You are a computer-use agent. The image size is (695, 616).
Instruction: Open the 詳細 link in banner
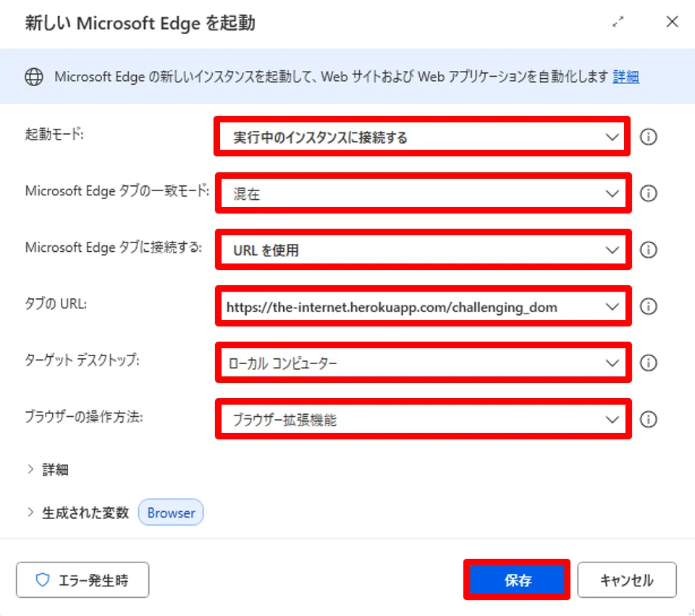pos(625,77)
